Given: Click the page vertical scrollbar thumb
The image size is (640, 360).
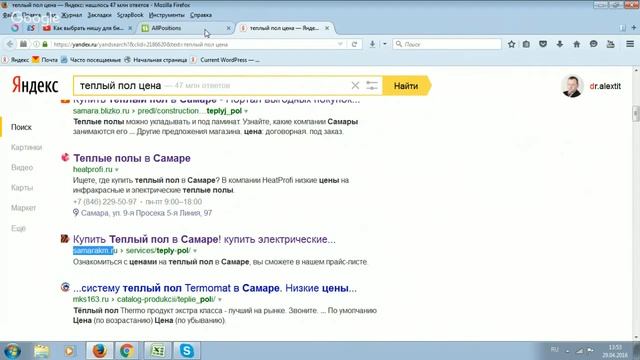Looking at the screenshot, I should point(636,113).
